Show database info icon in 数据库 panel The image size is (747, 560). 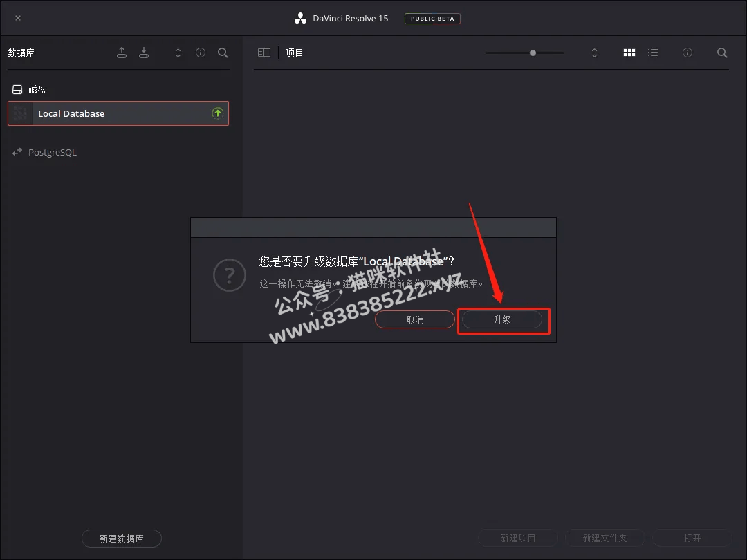(x=201, y=53)
